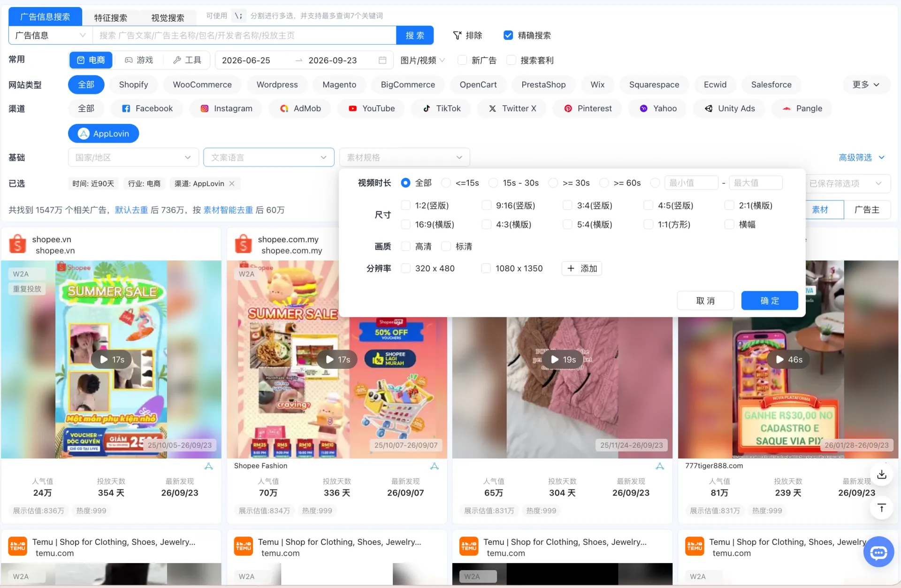Select the Pangle channel

coord(802,108)
